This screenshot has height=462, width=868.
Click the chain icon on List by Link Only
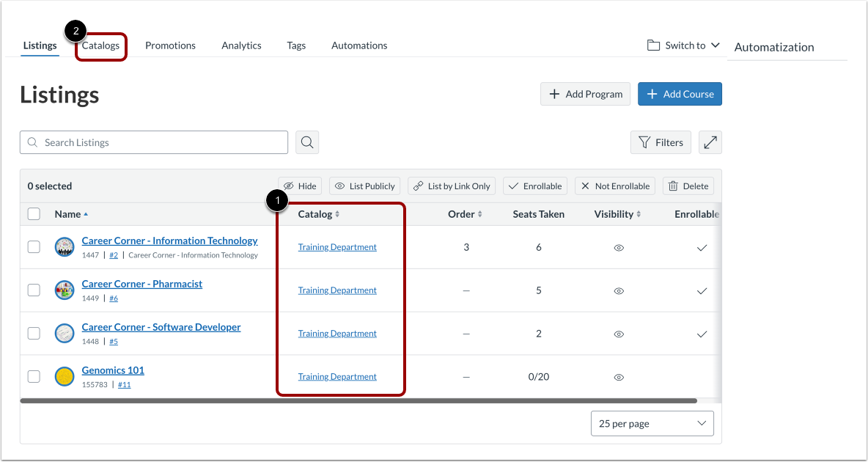click(416, 186)
